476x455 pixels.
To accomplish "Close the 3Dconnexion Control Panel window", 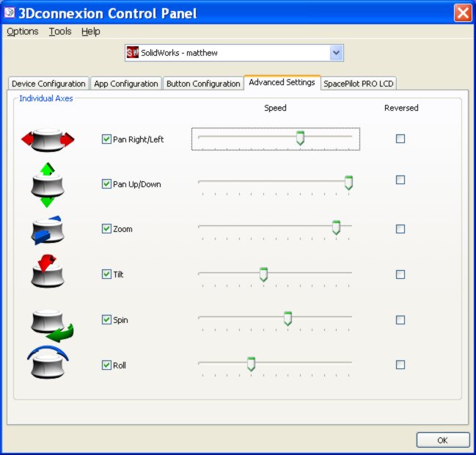I will [463, 13].
